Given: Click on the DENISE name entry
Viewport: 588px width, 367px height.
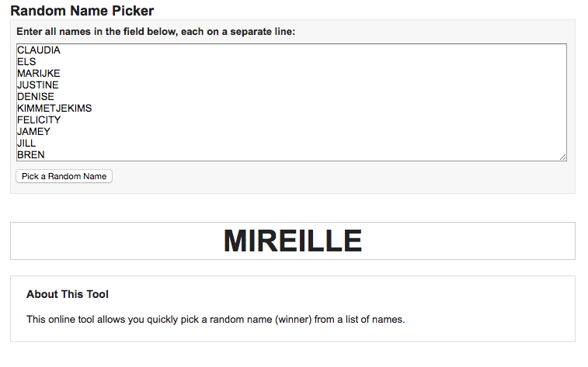Looking at the screenshot, I should tap(36, 97).
